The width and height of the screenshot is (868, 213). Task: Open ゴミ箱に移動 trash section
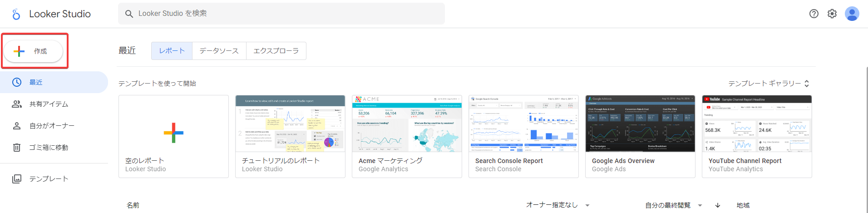click(49, 148)
